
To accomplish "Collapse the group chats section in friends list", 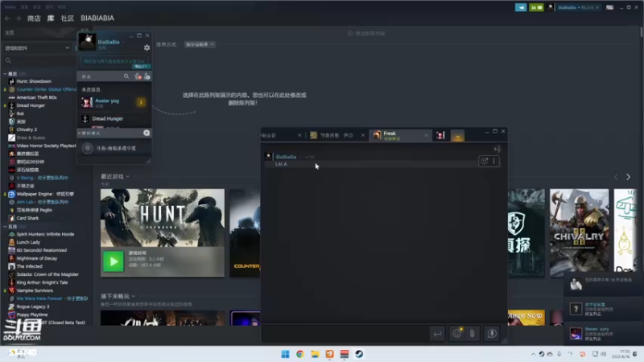I will click(x=79, y=134).
